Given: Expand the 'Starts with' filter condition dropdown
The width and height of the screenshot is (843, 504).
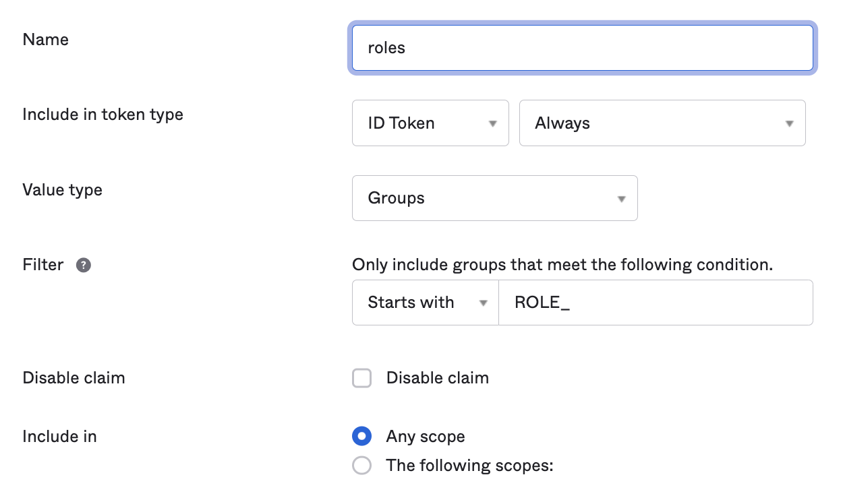Looking at the screenshot, I should pos(425,303).
